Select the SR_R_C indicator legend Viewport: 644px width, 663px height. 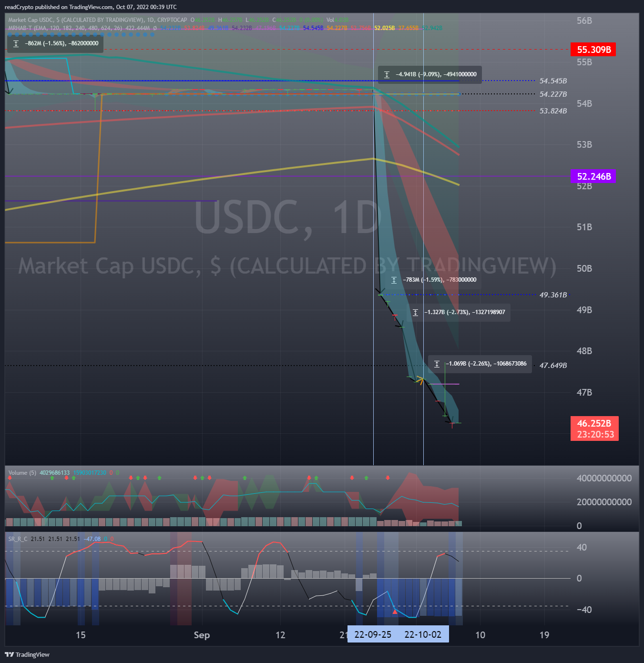coord(18,539)
